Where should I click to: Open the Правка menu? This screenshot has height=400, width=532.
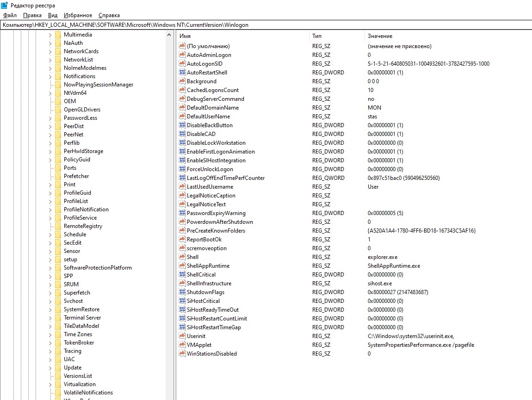point(32,15)
